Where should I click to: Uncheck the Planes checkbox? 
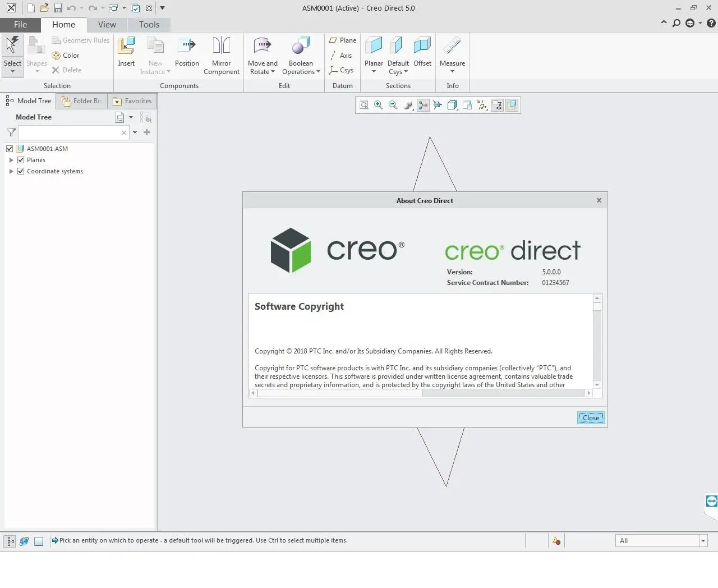pyautogui.click(x=21, y=160)
